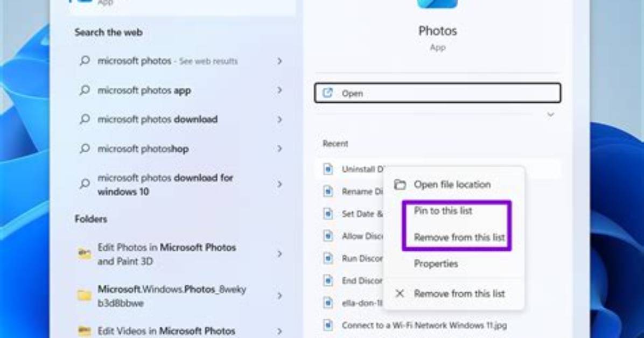Expand chevron for "Edit Videos in Microsoft Photos"
This screenshot has height=338, width=644.
[x=279, y=331]
